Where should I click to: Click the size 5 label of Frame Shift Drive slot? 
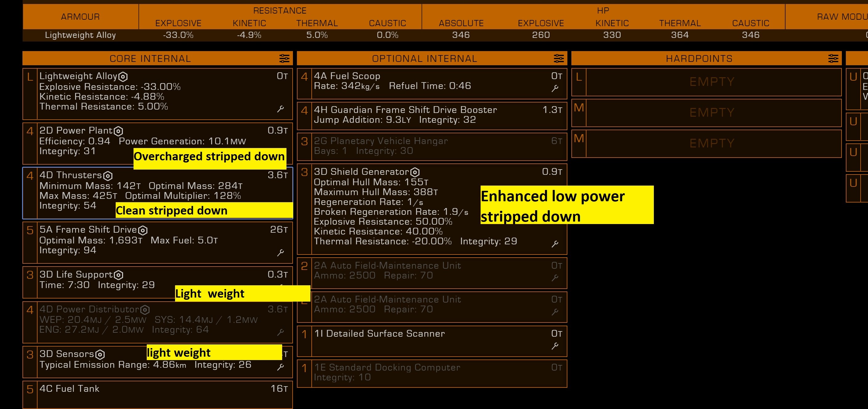tap(30, 231)
